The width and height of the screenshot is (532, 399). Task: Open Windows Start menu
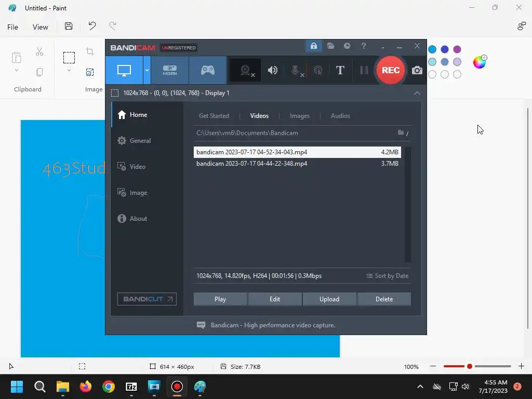[x=17, y=387]
